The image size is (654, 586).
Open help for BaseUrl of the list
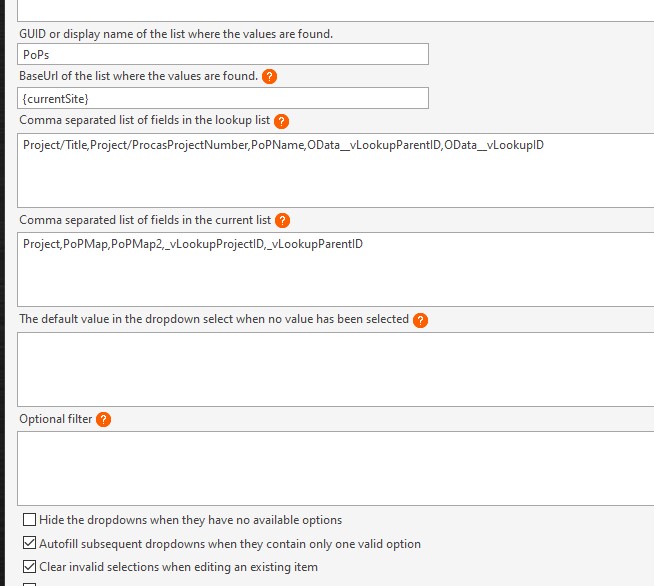click(269, 77)
